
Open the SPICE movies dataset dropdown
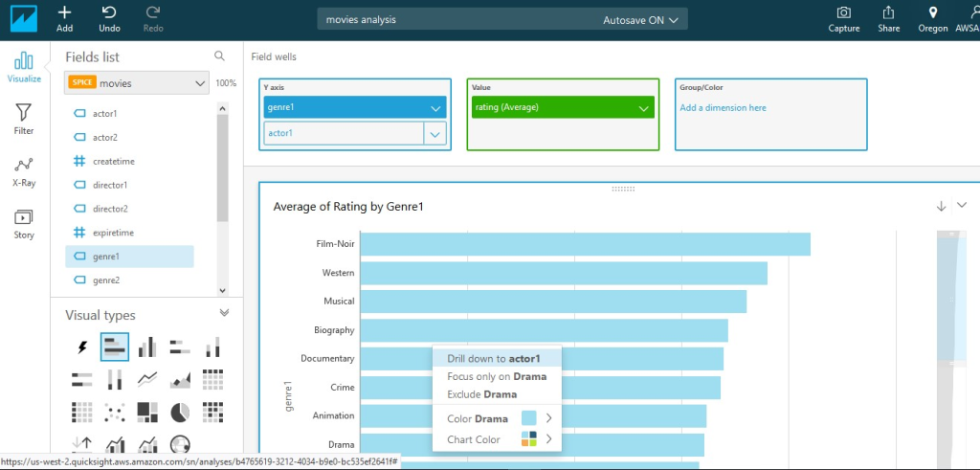pos(136,83)
